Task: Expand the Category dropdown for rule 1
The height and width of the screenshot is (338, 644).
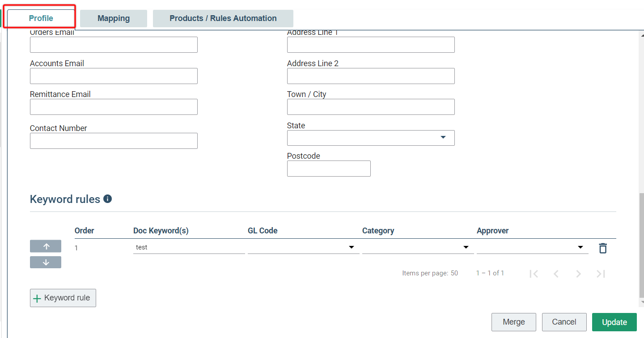Action: (x=418, y=247)
